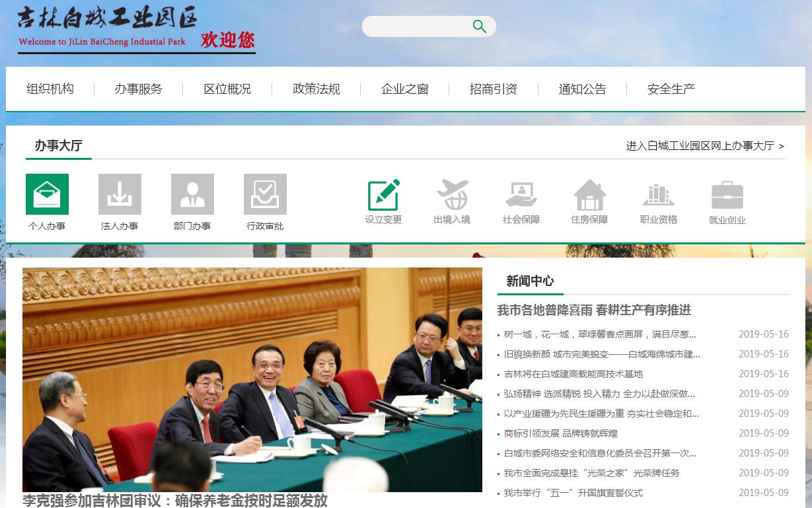Open the 组织机构 menu item
This screenshot has width=812, height=508.
(x=50, y=89)
